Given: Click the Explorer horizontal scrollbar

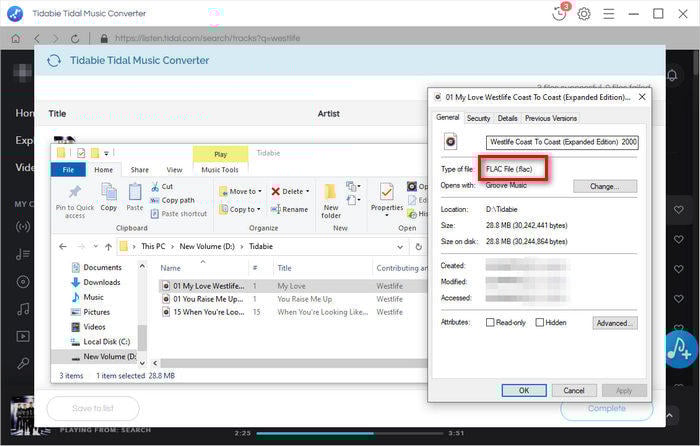Looking at the screenshot, I should point(292,363).
